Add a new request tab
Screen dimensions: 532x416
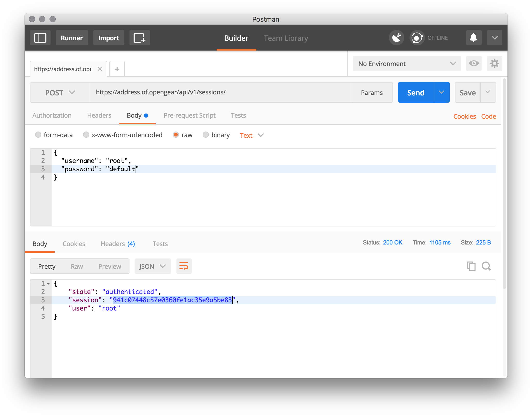coord(117,69)
